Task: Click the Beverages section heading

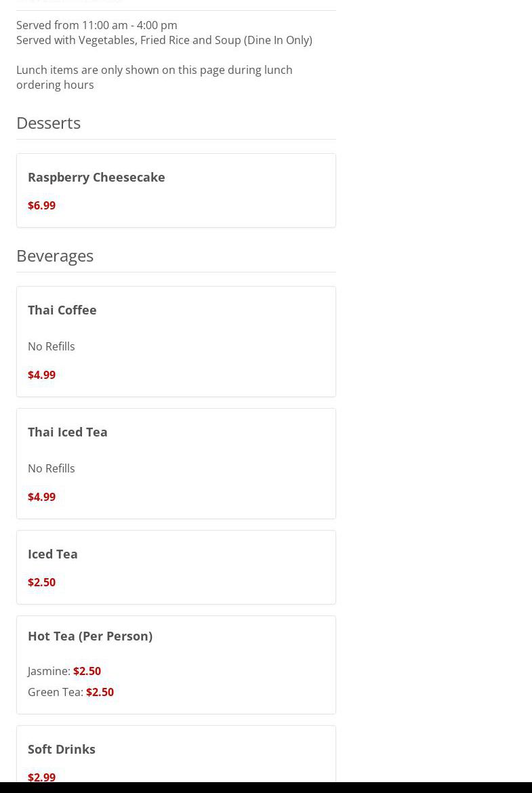Action: 55,256
